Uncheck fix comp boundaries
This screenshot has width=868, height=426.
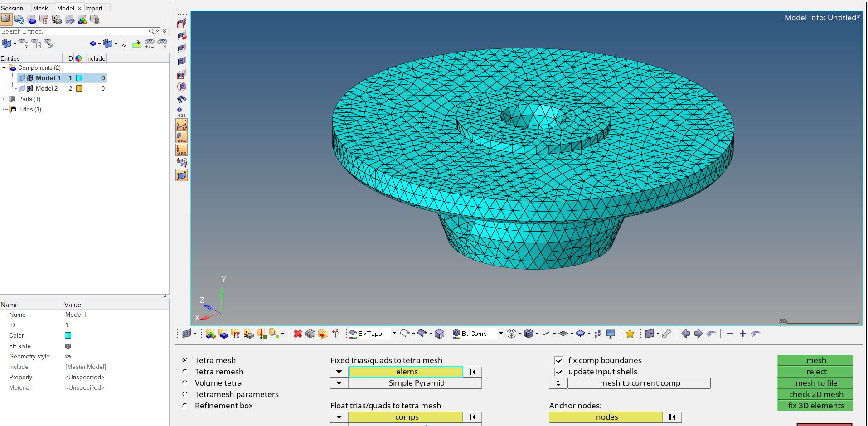click(x=559, y=360)
